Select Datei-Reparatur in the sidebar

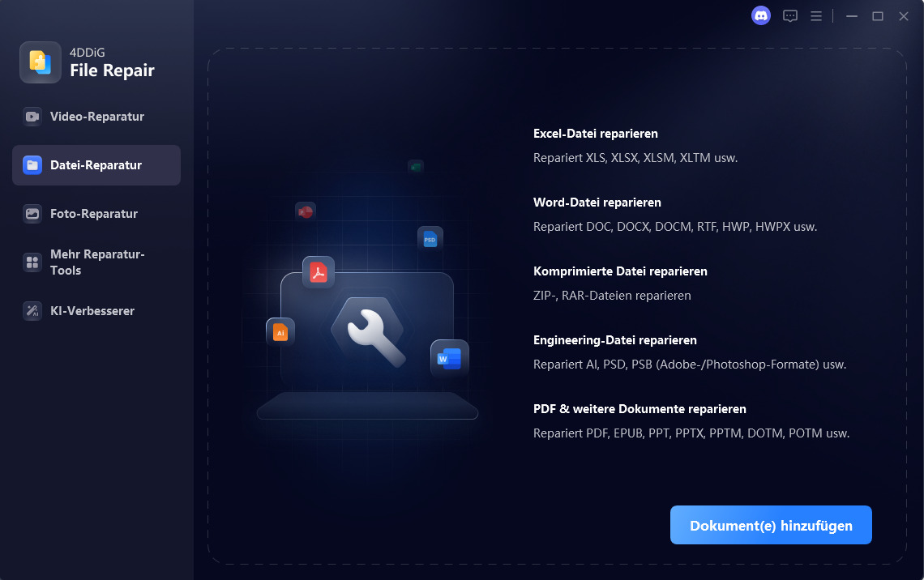click(x=96, y=165)
